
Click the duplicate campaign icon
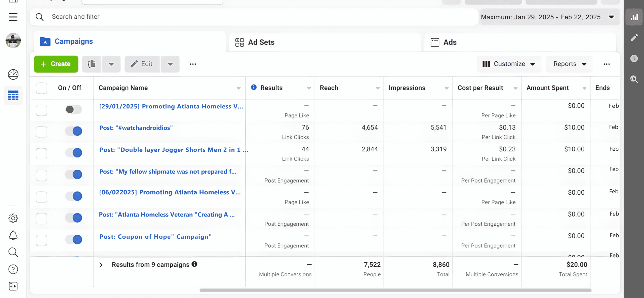coord(92,64)
